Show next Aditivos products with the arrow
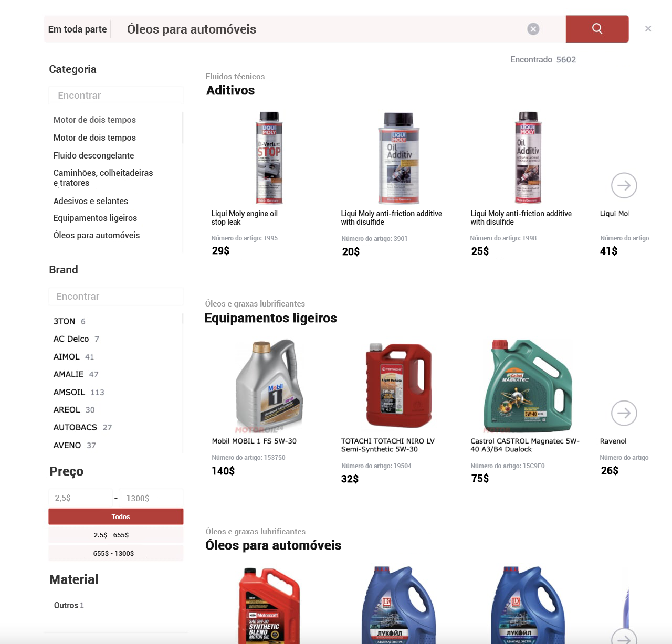The height and width of the screenshot is (644, 672). pos(624,185)
